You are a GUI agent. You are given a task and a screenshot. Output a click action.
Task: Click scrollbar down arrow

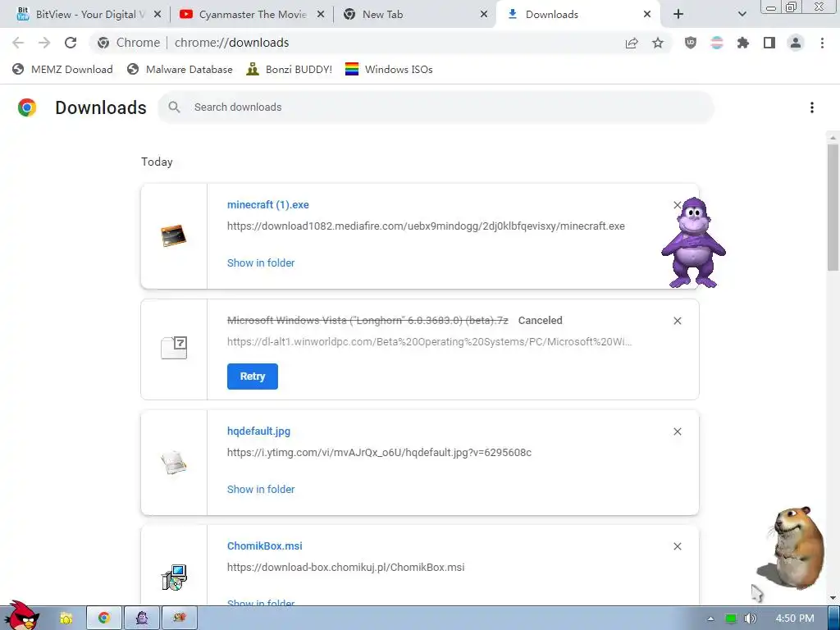833,598
